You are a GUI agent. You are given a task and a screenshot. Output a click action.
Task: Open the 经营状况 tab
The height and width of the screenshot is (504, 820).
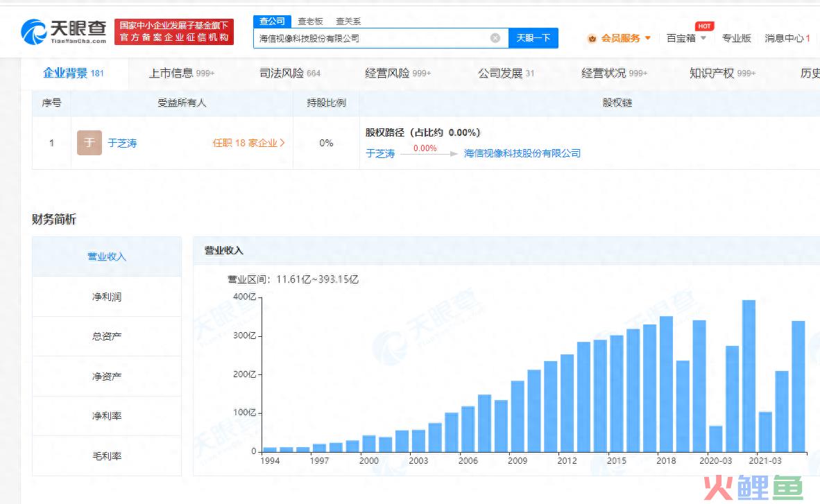click(614, 73)
